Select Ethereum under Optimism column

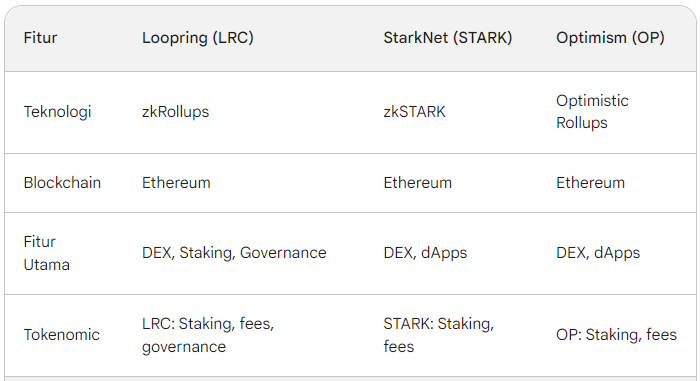point(590,183)
